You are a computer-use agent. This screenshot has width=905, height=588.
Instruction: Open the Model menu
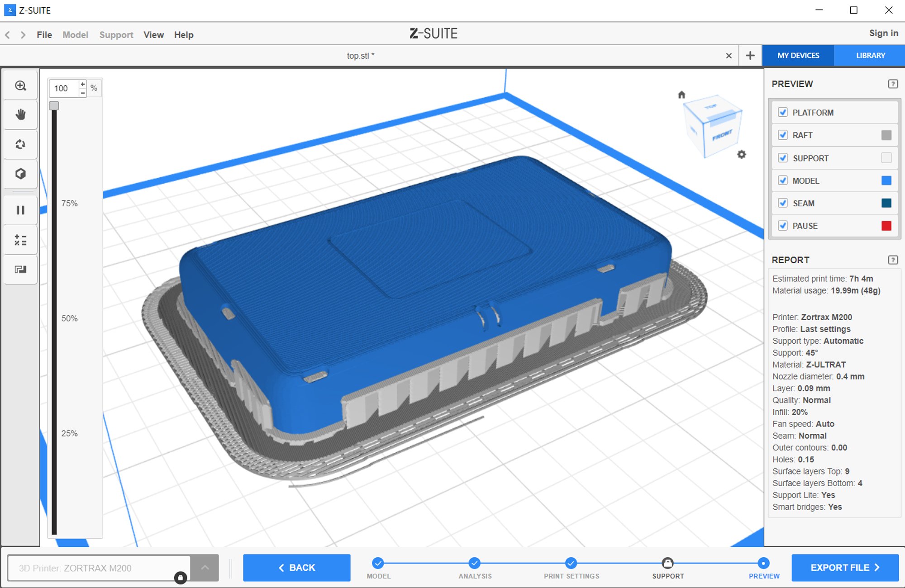[75, 35]
